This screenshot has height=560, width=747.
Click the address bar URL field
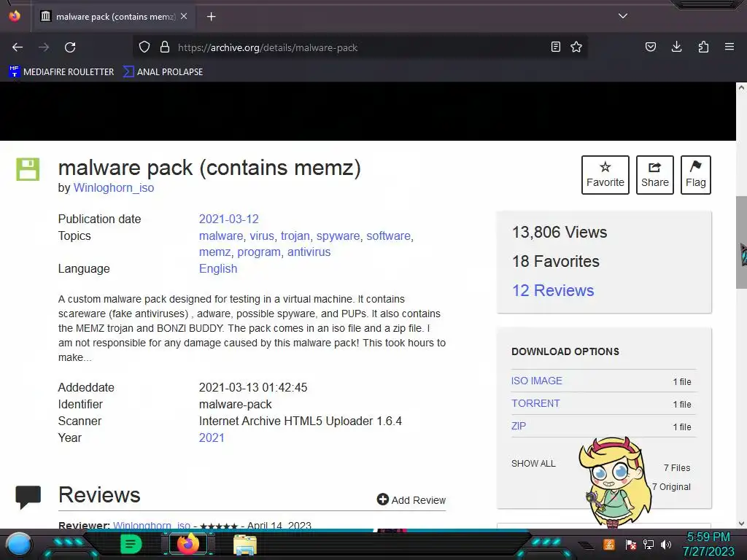point(362,47)
